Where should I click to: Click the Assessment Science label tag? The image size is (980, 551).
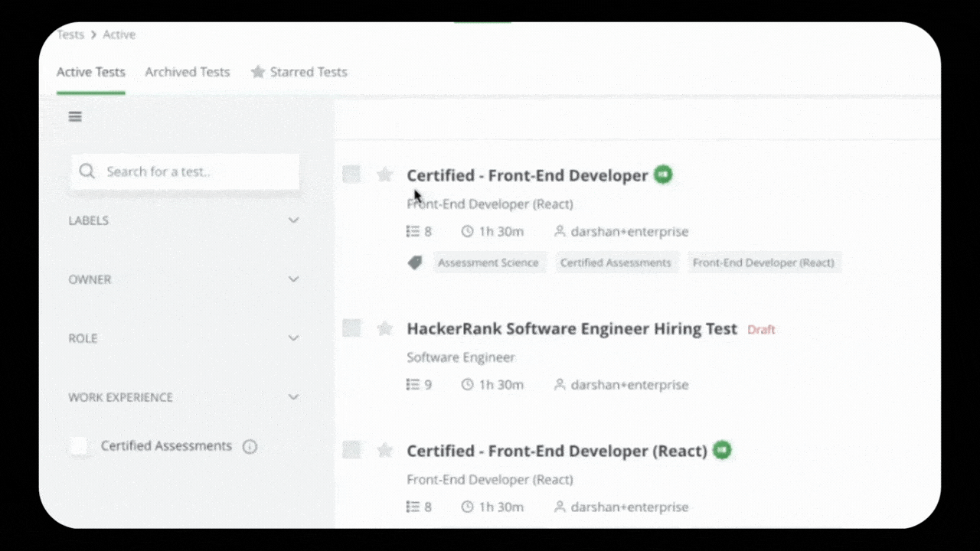coord(488,262)
